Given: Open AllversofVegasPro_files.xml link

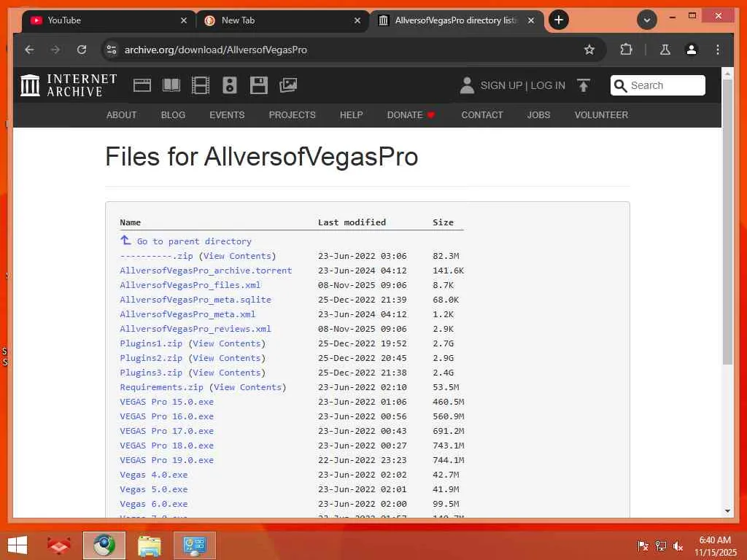Looking at the screenshot, I should pyautogui.click(x=190, y=285).
